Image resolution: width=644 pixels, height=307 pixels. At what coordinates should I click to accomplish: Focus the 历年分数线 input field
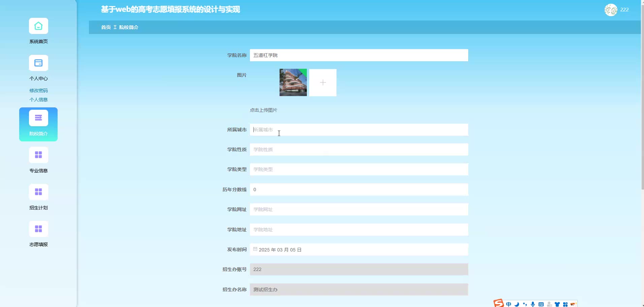[x=359, y=190]
